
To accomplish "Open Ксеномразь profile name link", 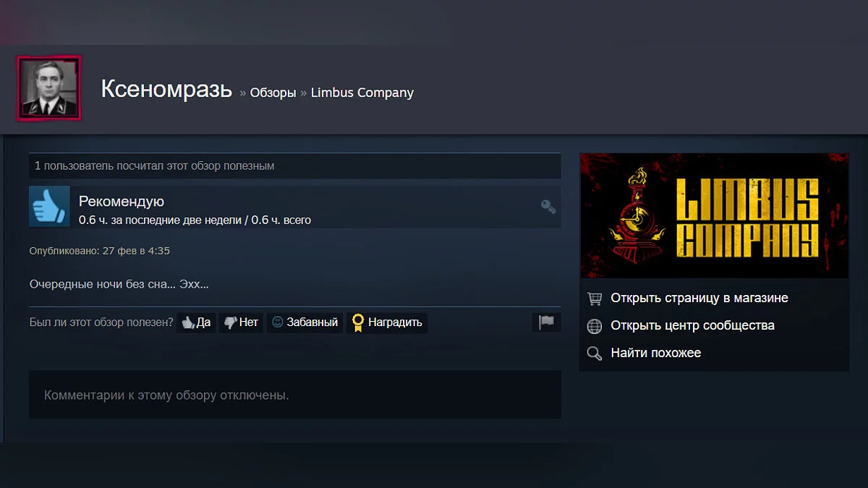I will tap(166, 90).
